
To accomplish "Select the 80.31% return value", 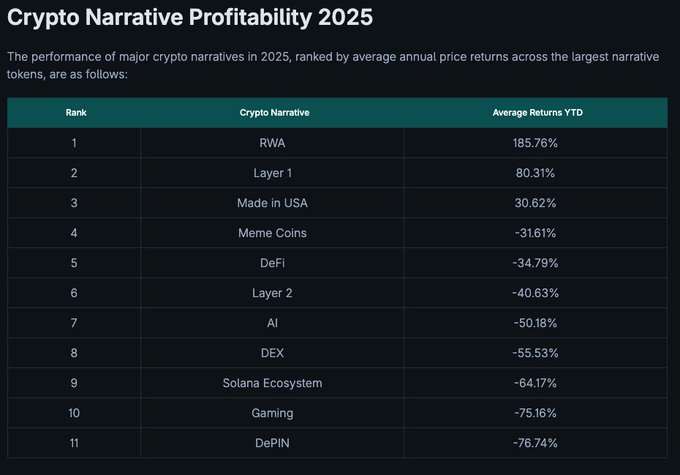I will coord(535,173).
